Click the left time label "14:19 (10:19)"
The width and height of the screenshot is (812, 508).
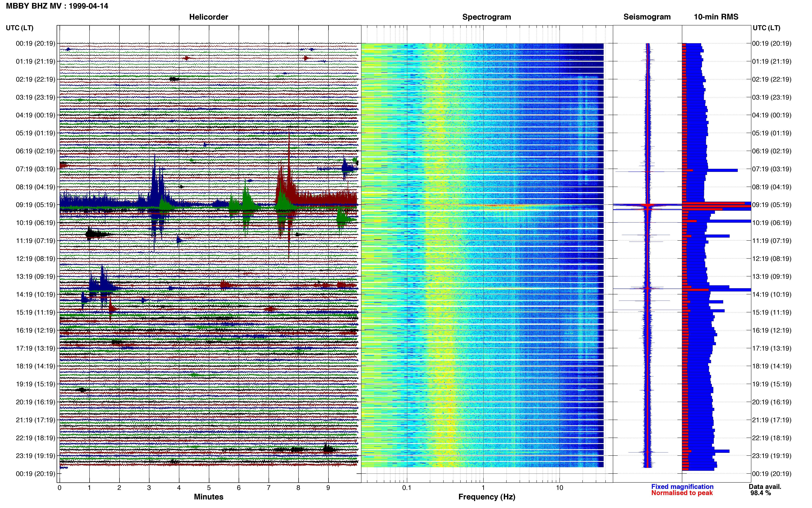[35, 294]
